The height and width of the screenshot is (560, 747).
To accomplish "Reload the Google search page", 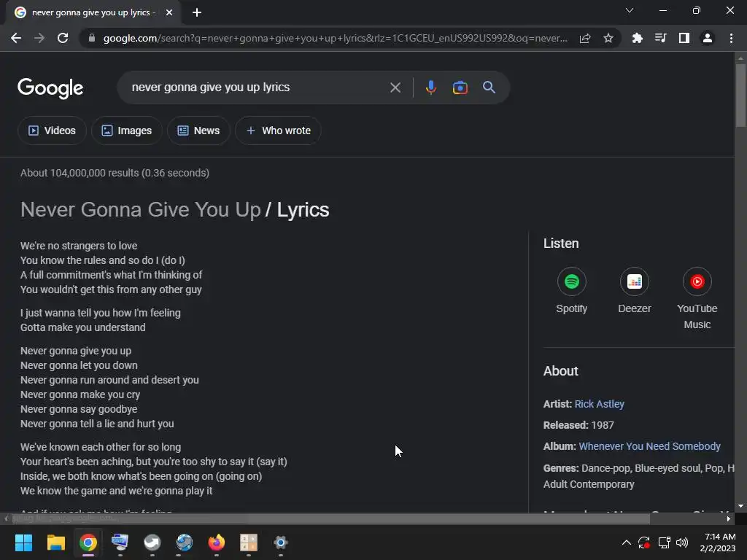I will point(63,38).
